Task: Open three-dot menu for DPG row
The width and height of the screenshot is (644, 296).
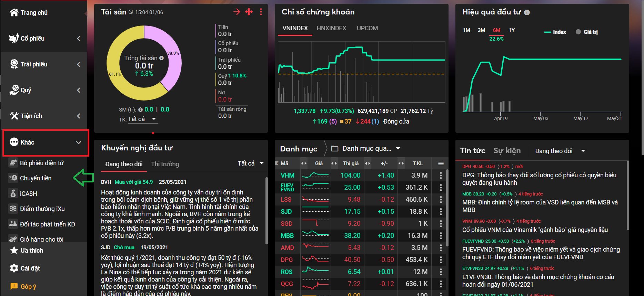Action: click(441, 260)
